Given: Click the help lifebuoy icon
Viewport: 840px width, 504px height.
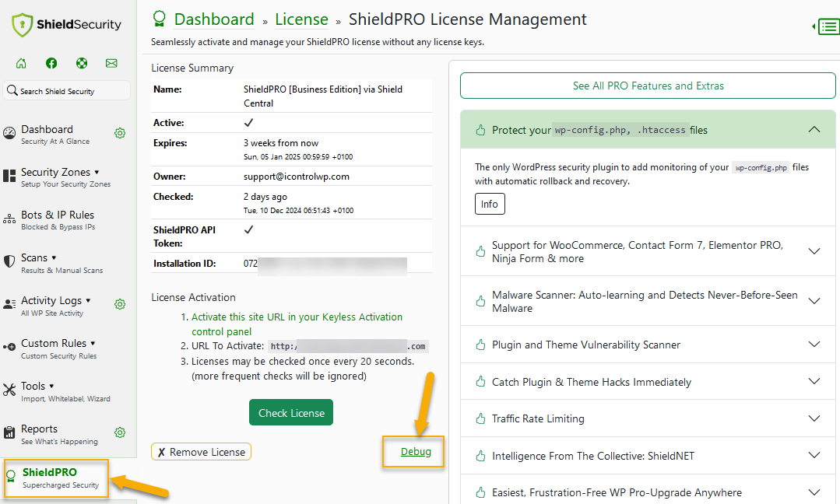Looking at the screenshot, I should pyautogui.click(x=82, y=63).
